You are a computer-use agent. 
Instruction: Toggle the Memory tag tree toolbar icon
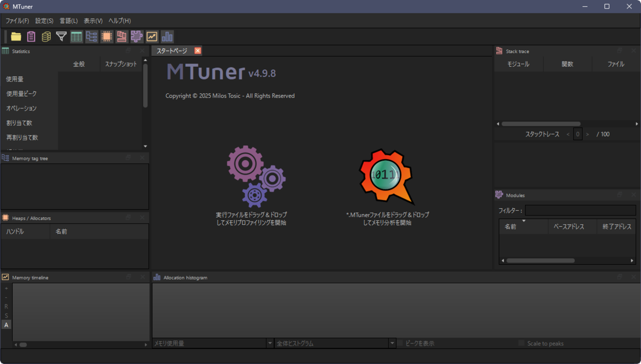(91, 36)
